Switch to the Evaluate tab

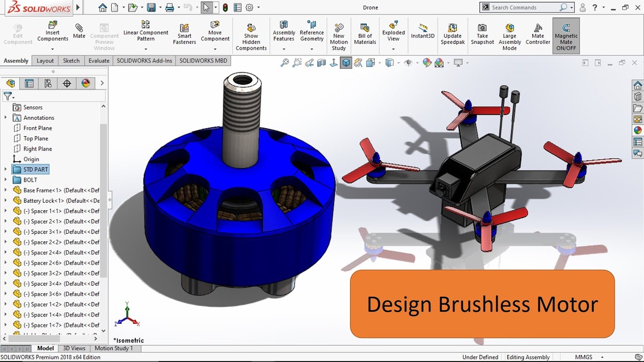click(x=99, y=61)
